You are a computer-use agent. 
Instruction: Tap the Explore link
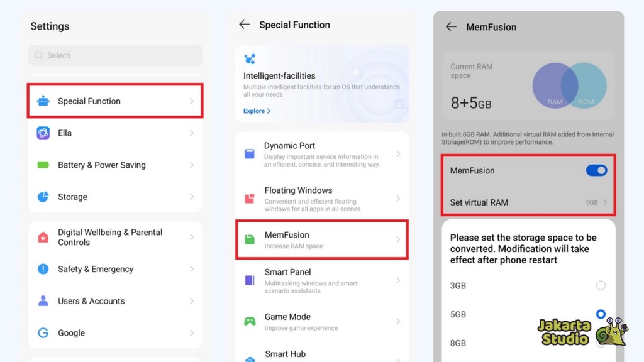pyautogui.click(x=257, y=111)
